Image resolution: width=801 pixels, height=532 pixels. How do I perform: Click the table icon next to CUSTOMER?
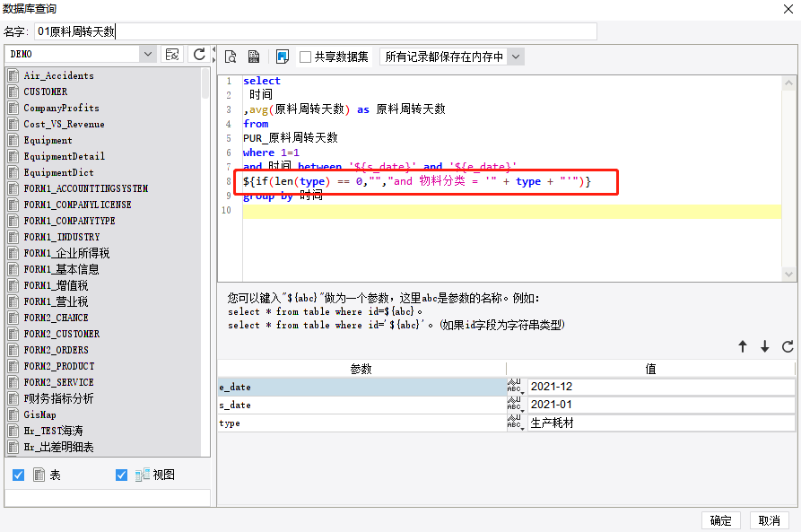coord(13,92)
